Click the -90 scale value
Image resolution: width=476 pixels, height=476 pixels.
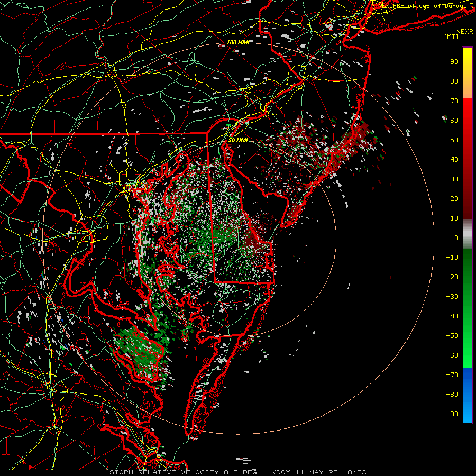[x=452, y=414]
